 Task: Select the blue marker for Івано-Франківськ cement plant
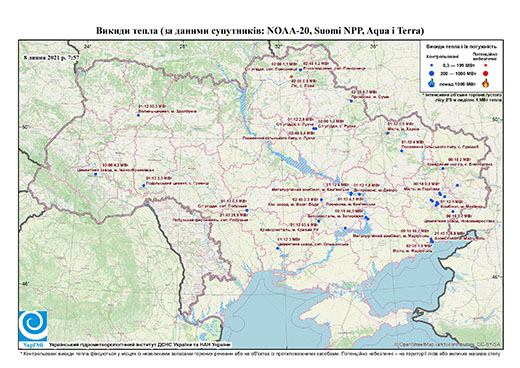95,174
